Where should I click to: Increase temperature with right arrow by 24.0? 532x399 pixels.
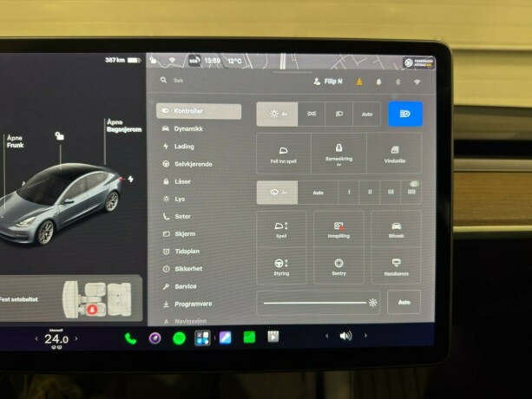[x=76, y=338]
